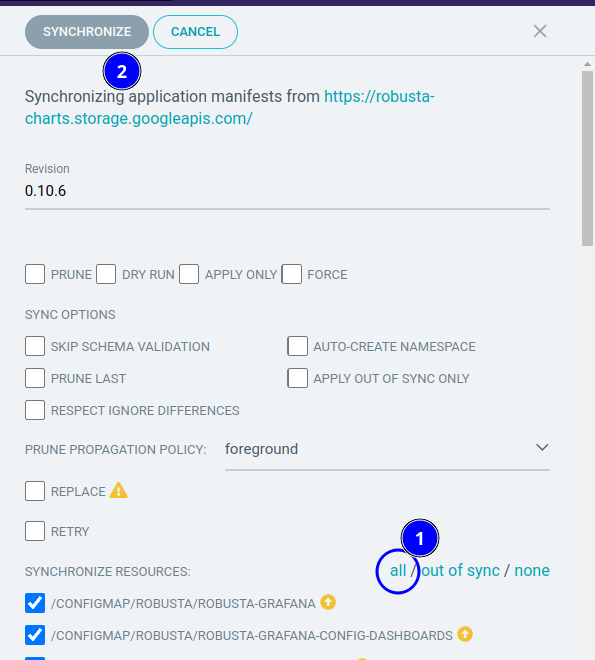Check APPLY OUT OF SYNC ONLY

[298, 378]
